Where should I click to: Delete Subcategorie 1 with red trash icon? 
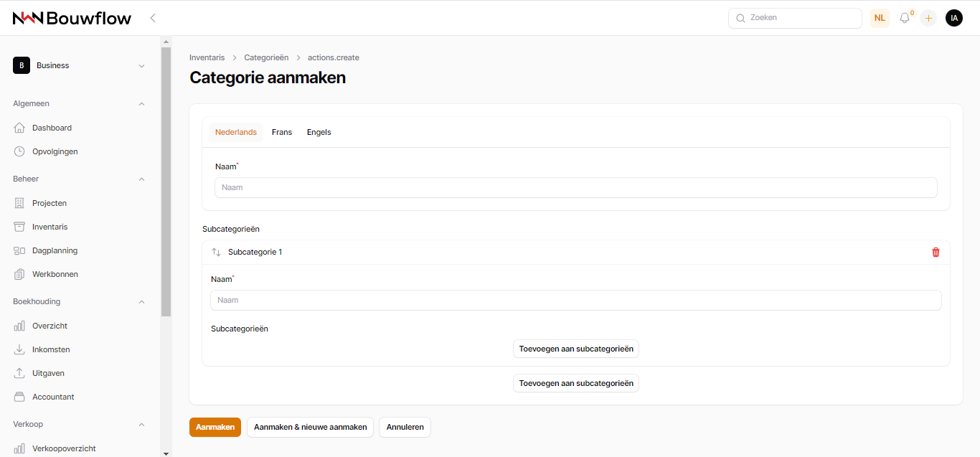(936, 252)
